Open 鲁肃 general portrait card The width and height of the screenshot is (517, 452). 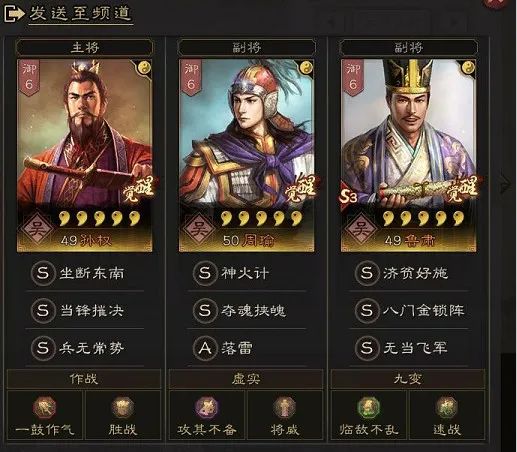coord(408,156)
